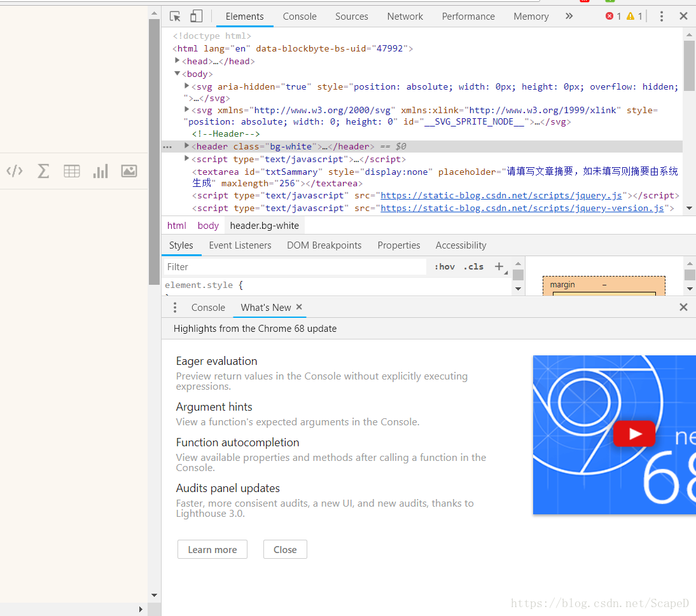Click the Styles Filter input field
This screenshot has width=696, height=616.
(x=295, y=267)
